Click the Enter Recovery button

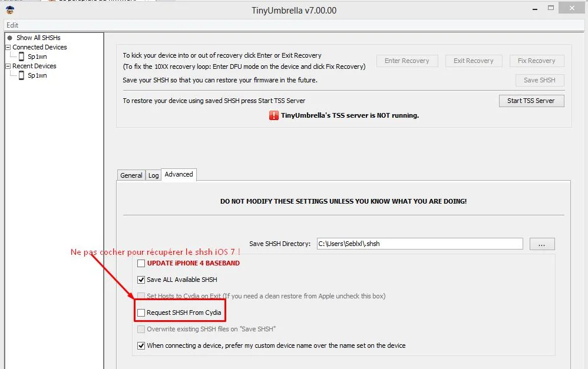pyautogui.click(x=407, y=61)
